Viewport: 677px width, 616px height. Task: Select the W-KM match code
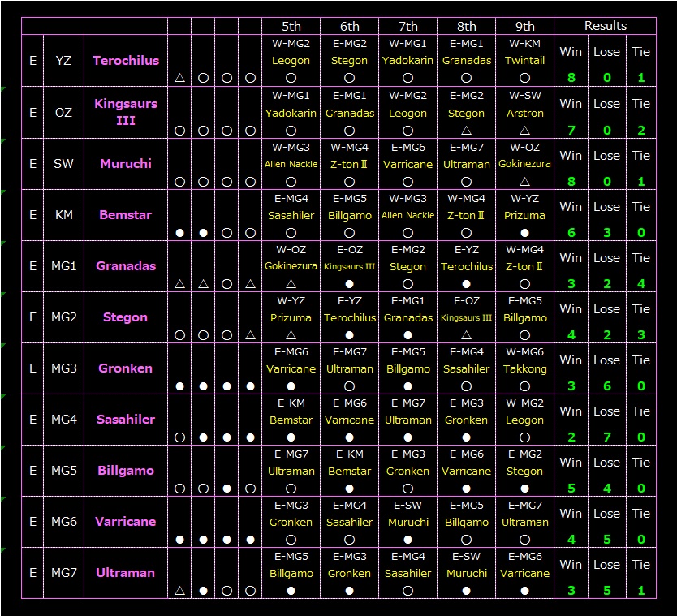tap(524, 44)
